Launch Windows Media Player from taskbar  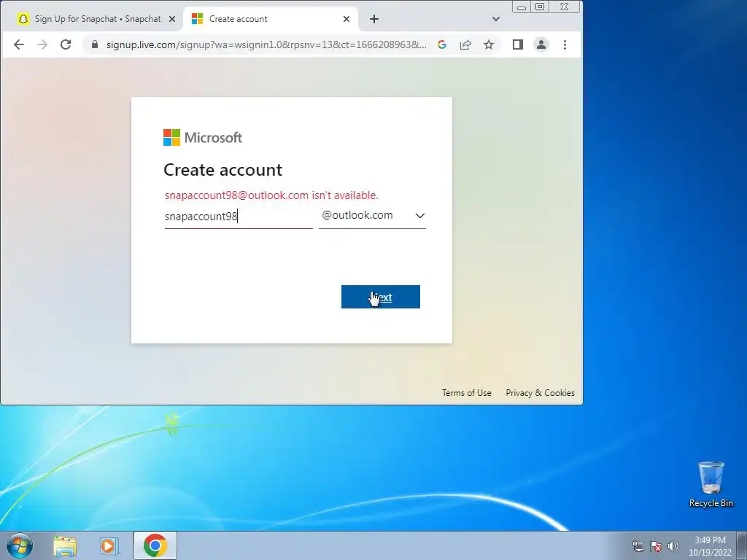click(x=109, y=546)
